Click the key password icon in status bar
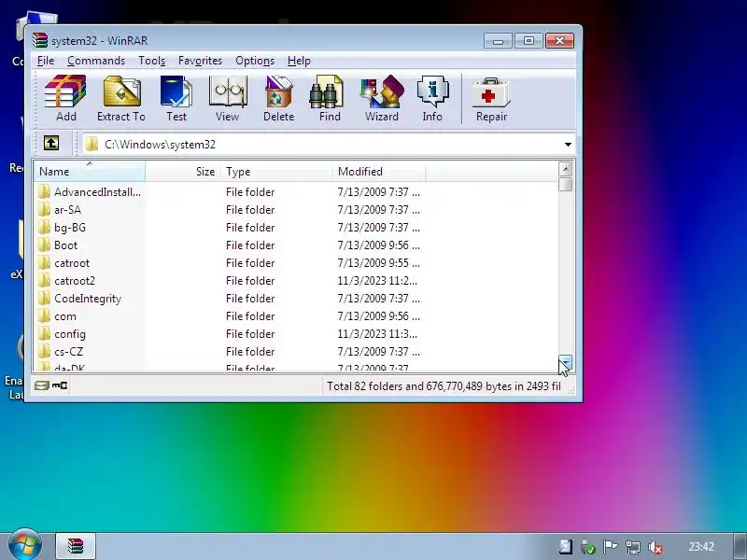 (60, 385)
